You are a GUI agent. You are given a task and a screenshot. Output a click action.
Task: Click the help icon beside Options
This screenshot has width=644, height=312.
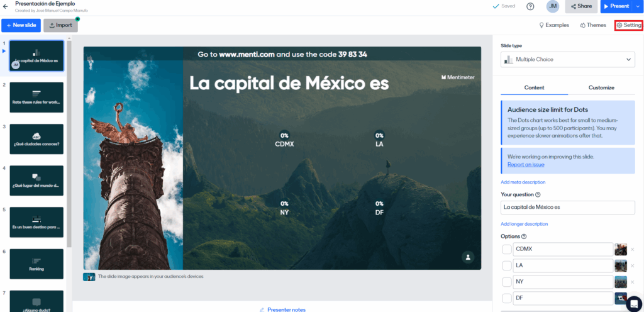[x=524, y=237]
